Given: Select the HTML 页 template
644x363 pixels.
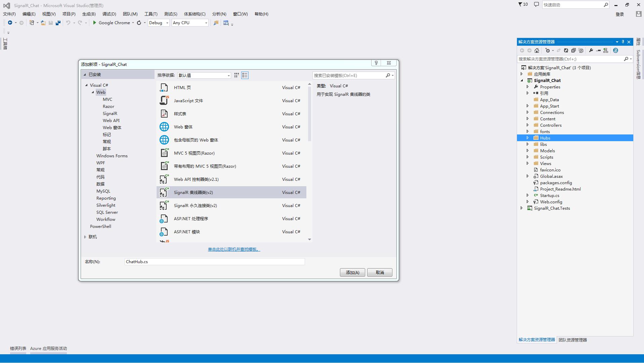Looking at the screenshot, I should click(231, 88).
